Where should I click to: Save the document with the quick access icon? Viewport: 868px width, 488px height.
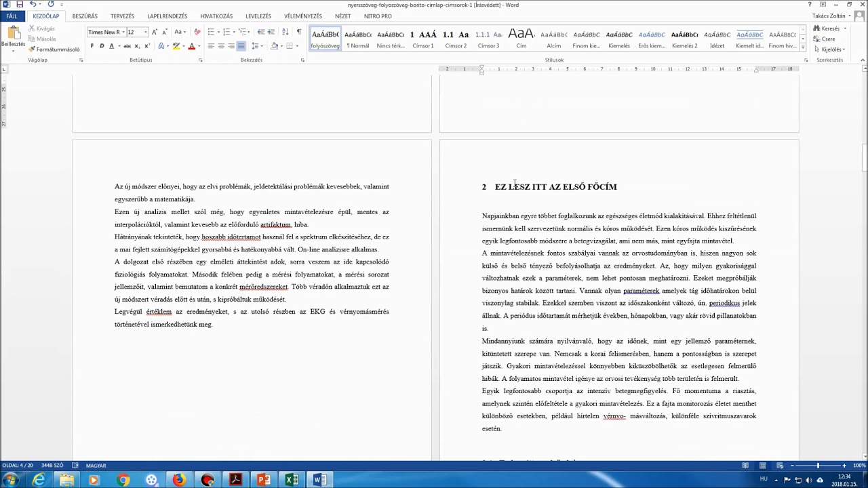(20, 5)
